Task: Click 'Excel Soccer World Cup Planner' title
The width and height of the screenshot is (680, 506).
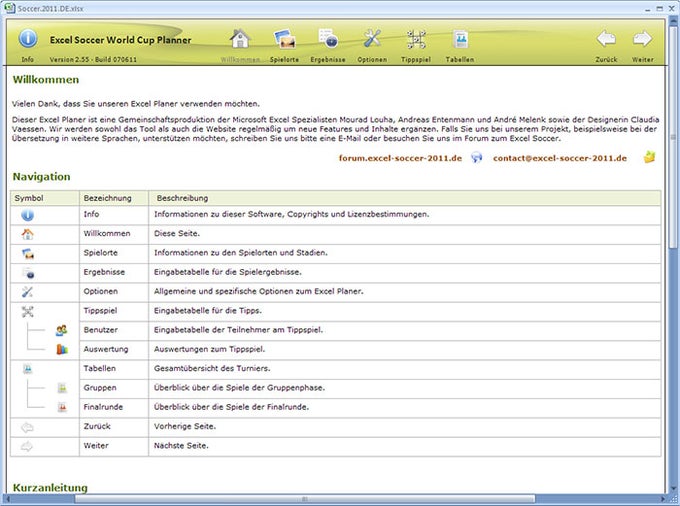Action: pos(121,40)
